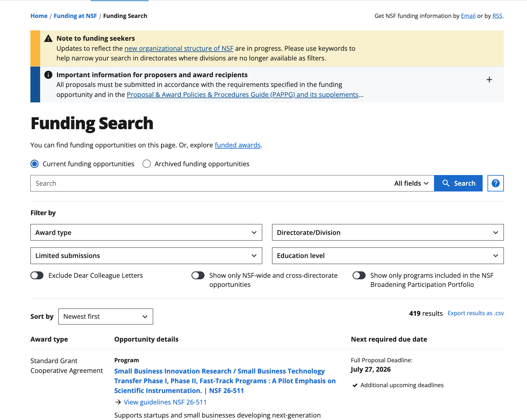The image size is (527, 420).
Task: Export results as .csv
Action: coord(476,313)
